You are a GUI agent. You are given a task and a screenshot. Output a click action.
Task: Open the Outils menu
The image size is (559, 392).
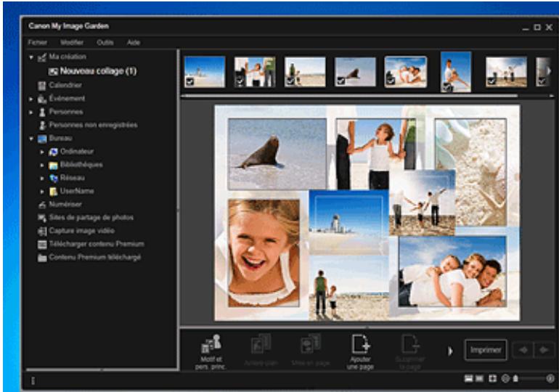(105, 43)
